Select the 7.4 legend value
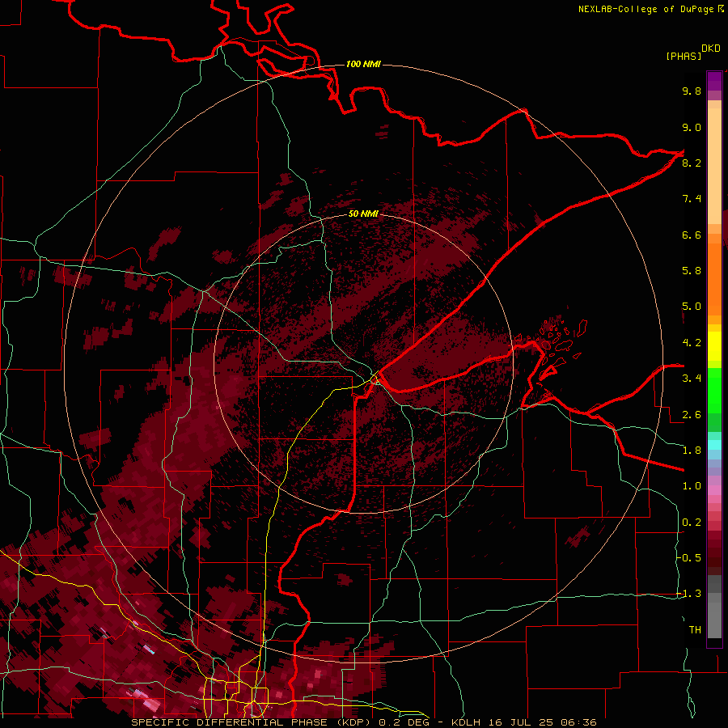The width and height of the screenshot is (728, 728). click(x=692, y=199)
